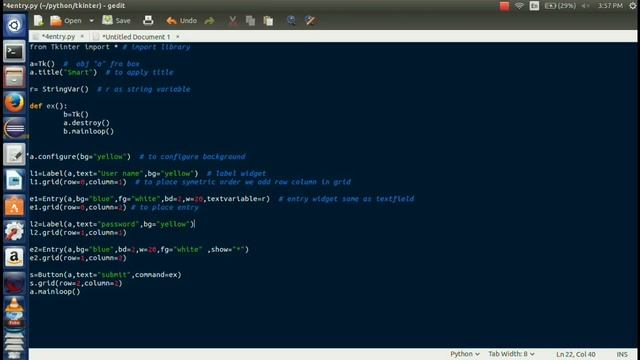Click the 'a.title("Smart")' code line
The width and height of the screenshot is (640, 360).
(x=63, y=72)
